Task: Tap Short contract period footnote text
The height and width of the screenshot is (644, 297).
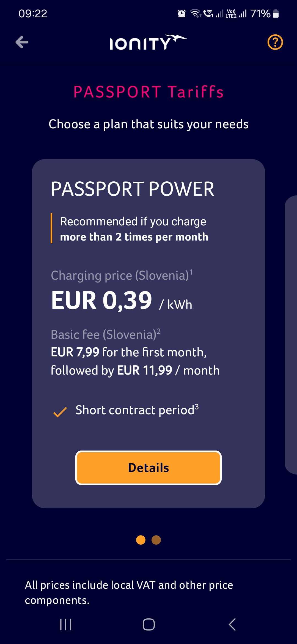Action: (137, 410)
